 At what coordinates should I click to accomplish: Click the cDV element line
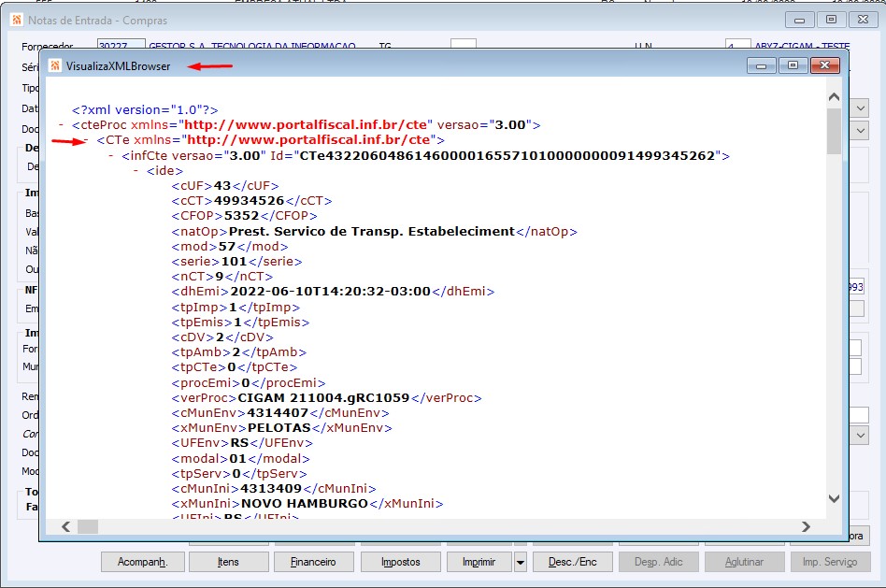point(222,337)
